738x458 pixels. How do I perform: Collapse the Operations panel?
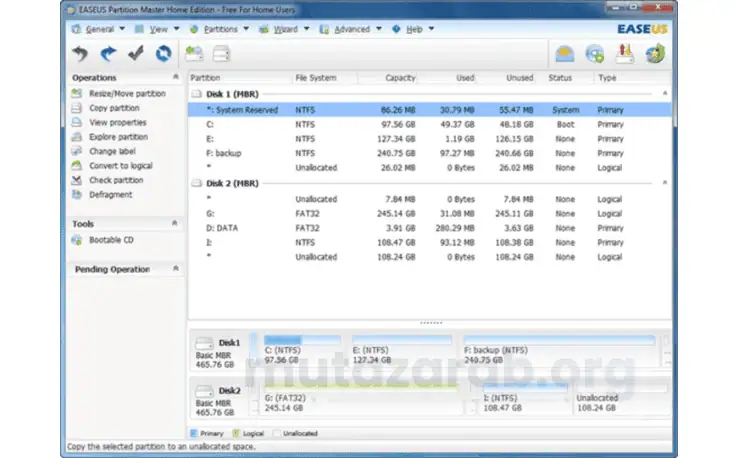(176, 77)
